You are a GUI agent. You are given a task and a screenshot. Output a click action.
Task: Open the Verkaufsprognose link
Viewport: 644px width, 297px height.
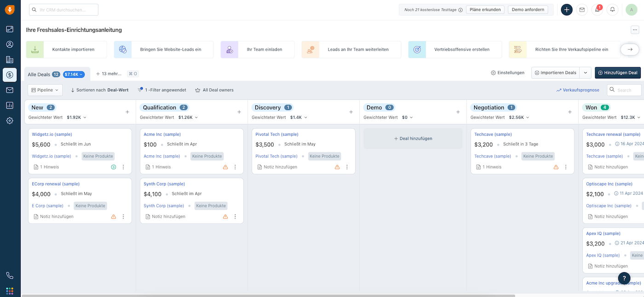[x=578, y=90]
